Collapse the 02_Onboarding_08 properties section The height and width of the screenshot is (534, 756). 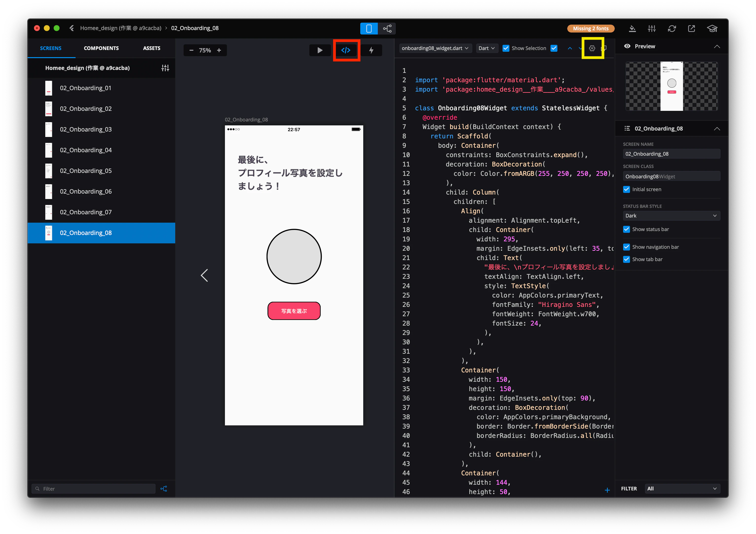click(717, 129)
